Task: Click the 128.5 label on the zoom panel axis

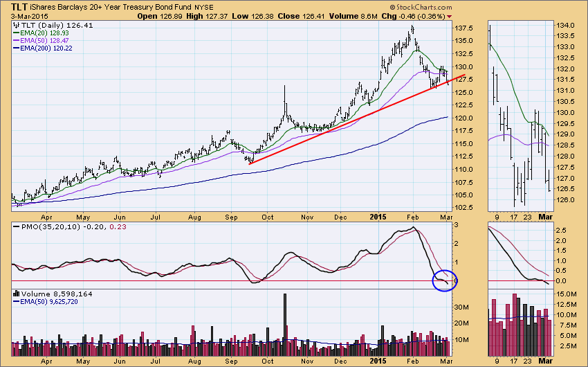Action: point(565,145)
